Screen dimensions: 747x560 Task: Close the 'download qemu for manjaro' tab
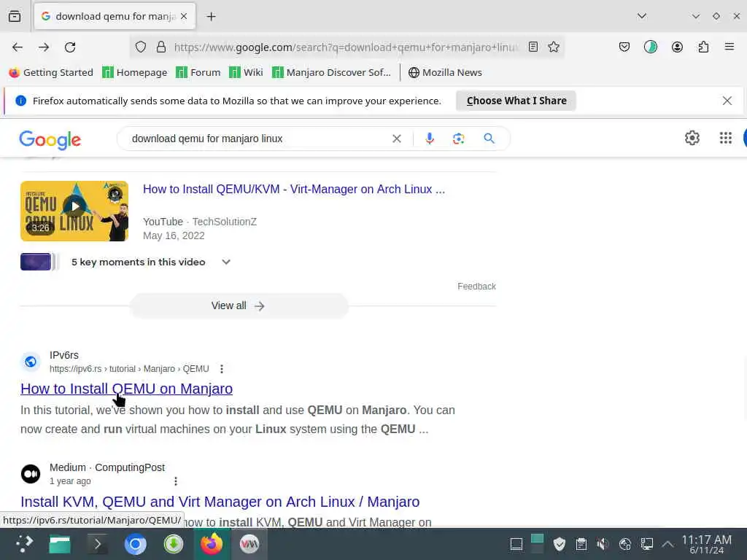(x=184, y=16)
